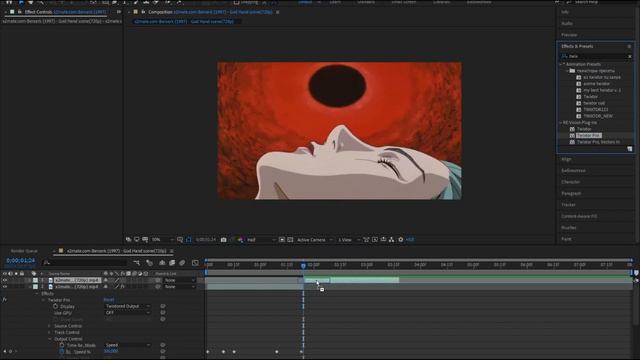Image resolution: width=640 pixels, height=360 pixels.
Task: Collapse the Output Control group
Action: 50,339
